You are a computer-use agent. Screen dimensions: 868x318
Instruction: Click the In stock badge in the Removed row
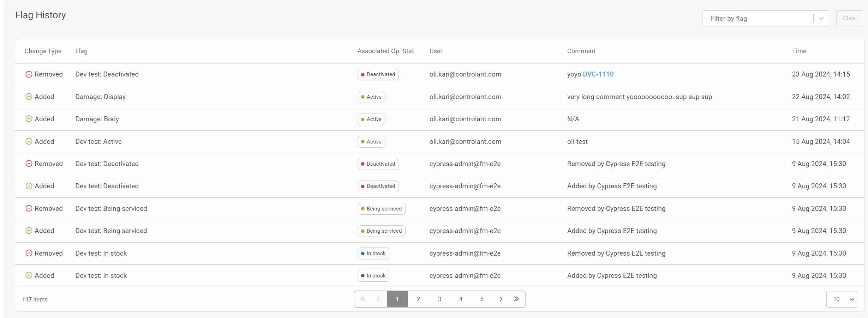pos(373,253)
